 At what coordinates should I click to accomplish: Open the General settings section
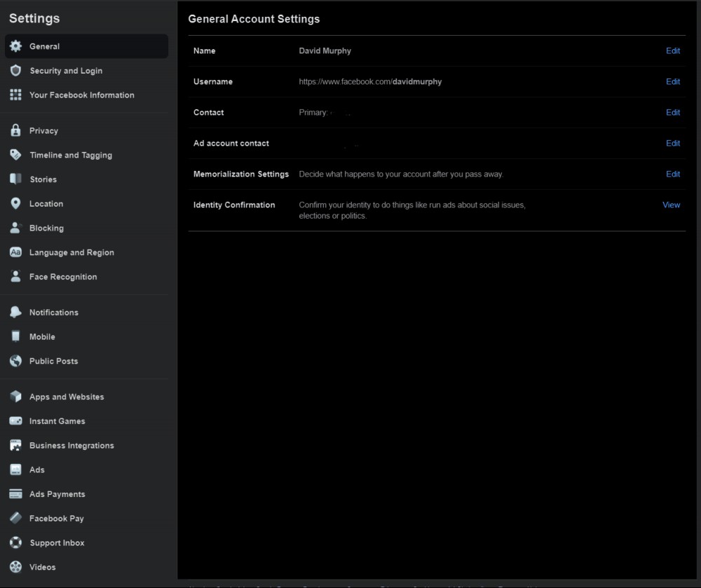[x=87, y=46]
